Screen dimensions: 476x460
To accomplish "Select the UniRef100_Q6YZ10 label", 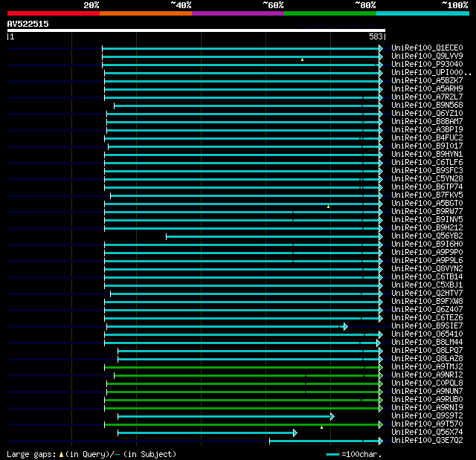I will click(x=427, y=114).
